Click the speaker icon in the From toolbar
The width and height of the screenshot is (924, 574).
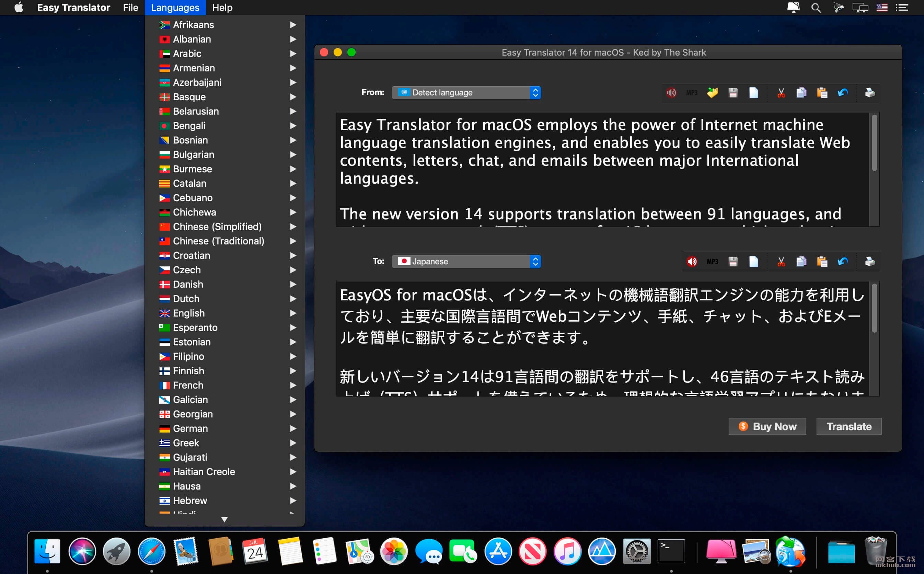coord(671,92)
